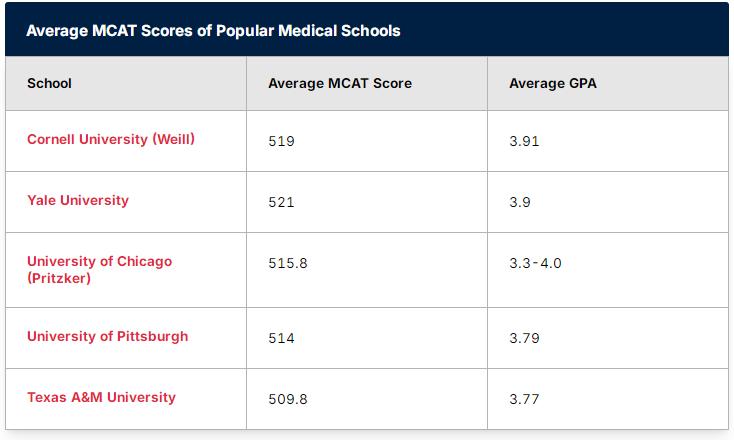
Task: Open the Cornell University (Weill) link
Action: [111, 139]
